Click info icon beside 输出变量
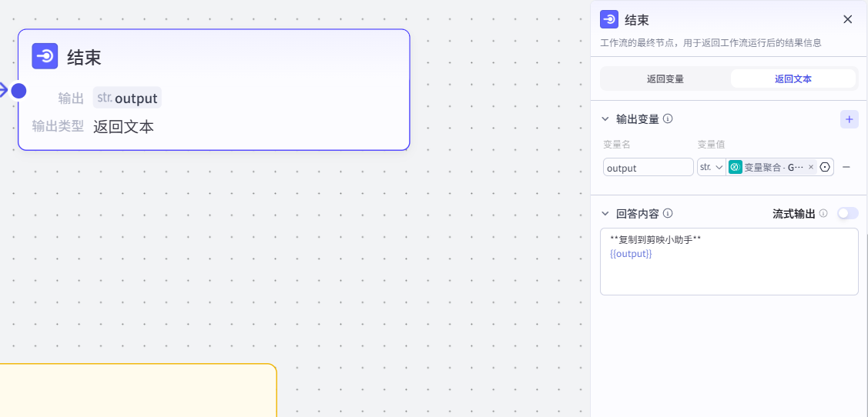The image size is (868, 417). (x=668, y=119)
